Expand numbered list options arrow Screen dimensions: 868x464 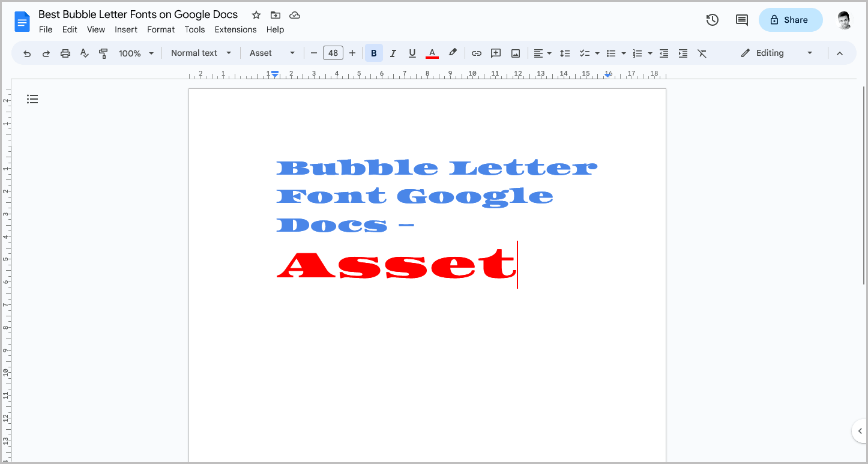pos(650,53)
